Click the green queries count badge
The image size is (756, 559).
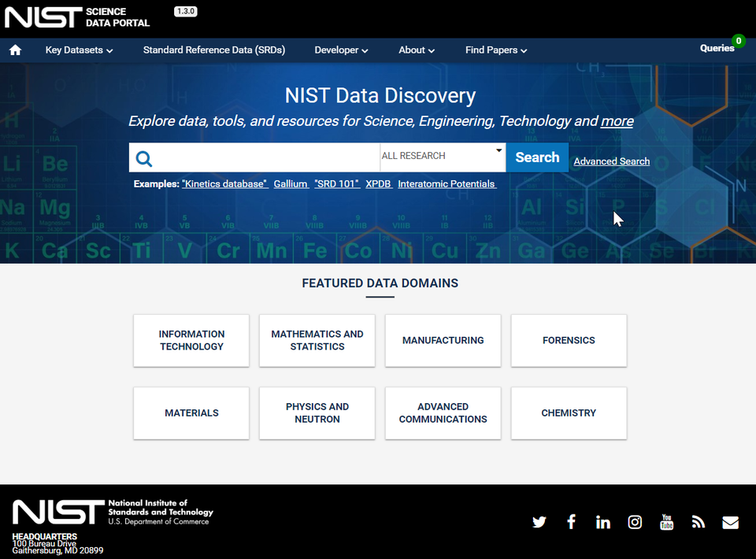coord(738,41)
